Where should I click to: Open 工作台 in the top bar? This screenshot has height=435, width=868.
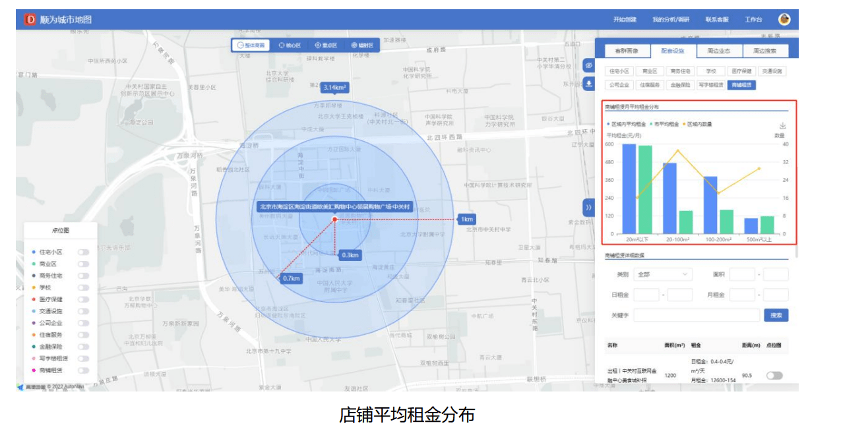[x=753, y=20]
